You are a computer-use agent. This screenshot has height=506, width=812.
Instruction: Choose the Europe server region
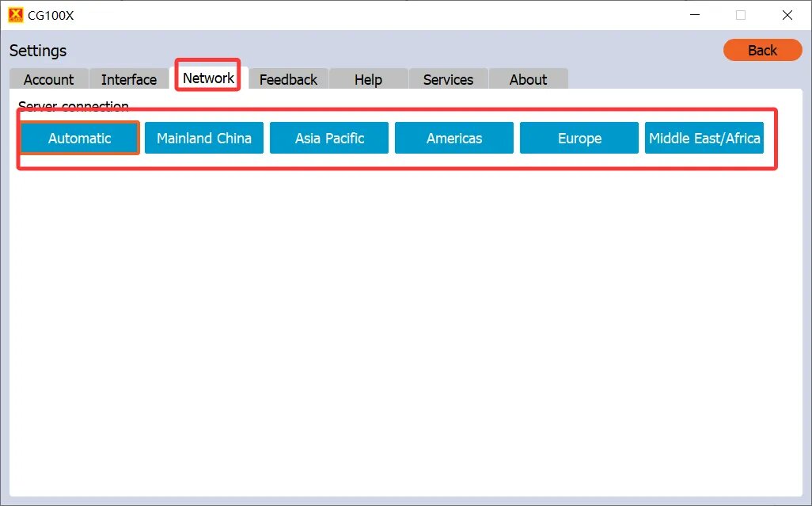pyautogui.click(x=579, y=138)
